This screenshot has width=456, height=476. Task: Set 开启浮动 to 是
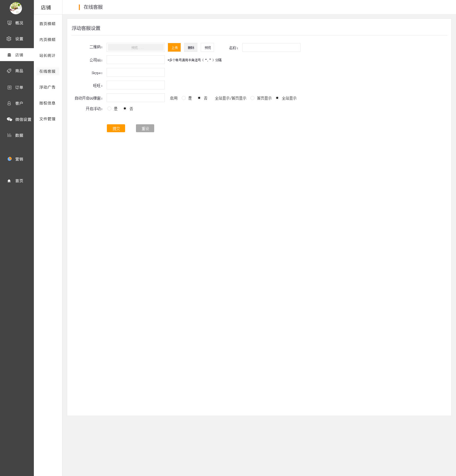109,109
